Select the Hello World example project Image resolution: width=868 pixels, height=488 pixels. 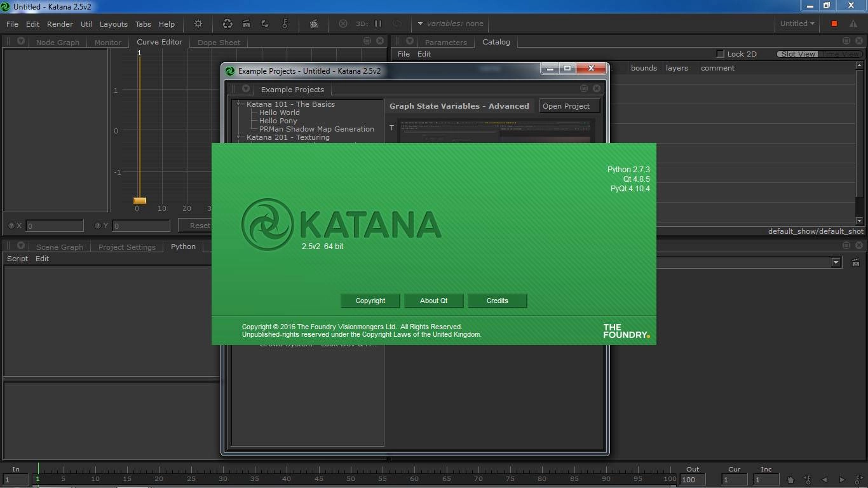pos(280,112)
